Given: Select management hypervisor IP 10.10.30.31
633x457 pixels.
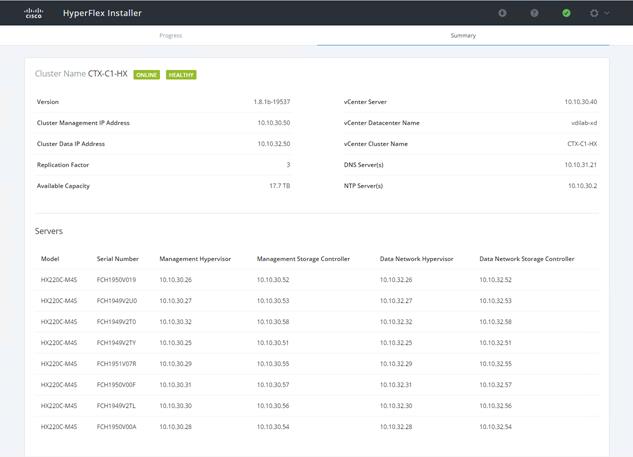Looking at the screenshot, I should coord(175,385).
